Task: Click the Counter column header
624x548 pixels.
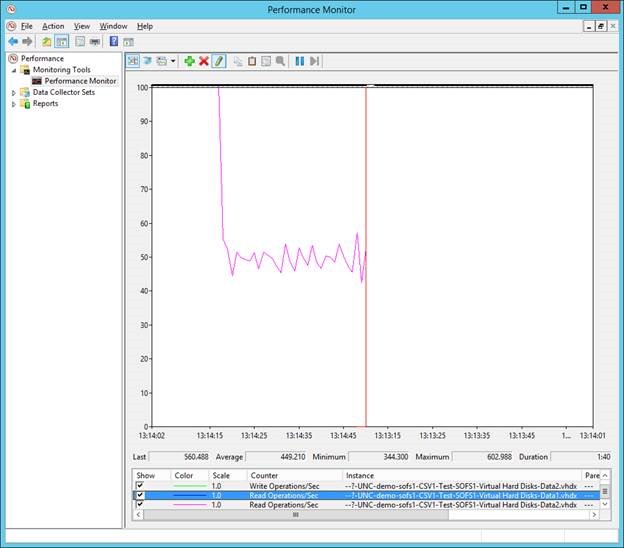Action: pyautogui.click(x=265, y=475)
